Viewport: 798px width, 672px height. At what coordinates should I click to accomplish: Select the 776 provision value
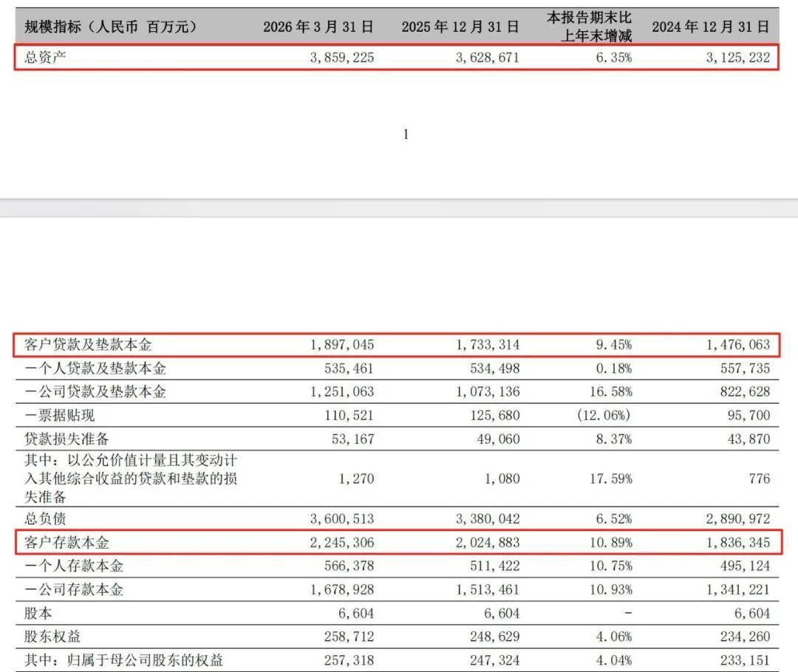760,479
